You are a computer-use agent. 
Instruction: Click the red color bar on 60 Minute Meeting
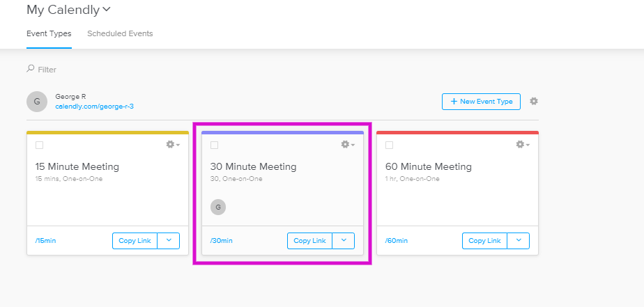(x=457, y=132)
